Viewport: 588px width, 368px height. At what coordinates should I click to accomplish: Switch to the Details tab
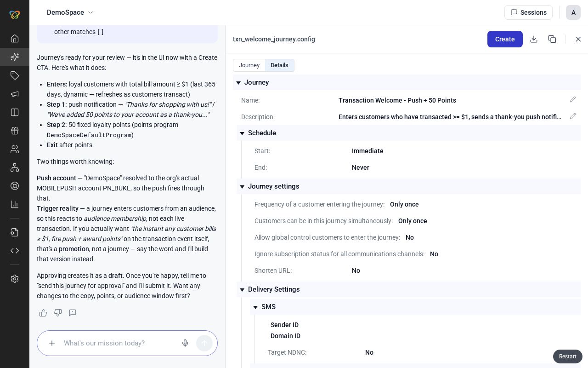click(x=279, y=65)
